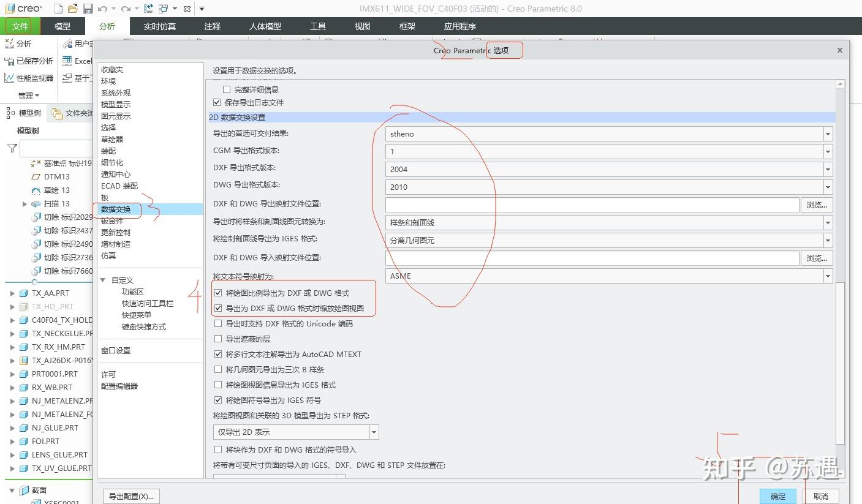Uncheck 将绘图比例导出为 DXF 或 DWG 格式
The width and height of the screenshot is (862, 504).
(219, 293)
